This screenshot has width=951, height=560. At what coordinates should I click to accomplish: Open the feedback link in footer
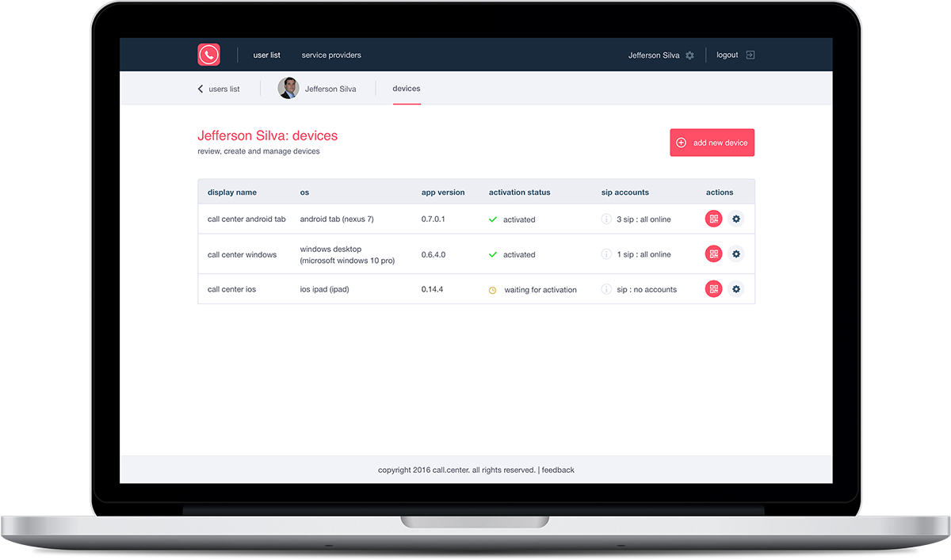(x=558, y=470)
